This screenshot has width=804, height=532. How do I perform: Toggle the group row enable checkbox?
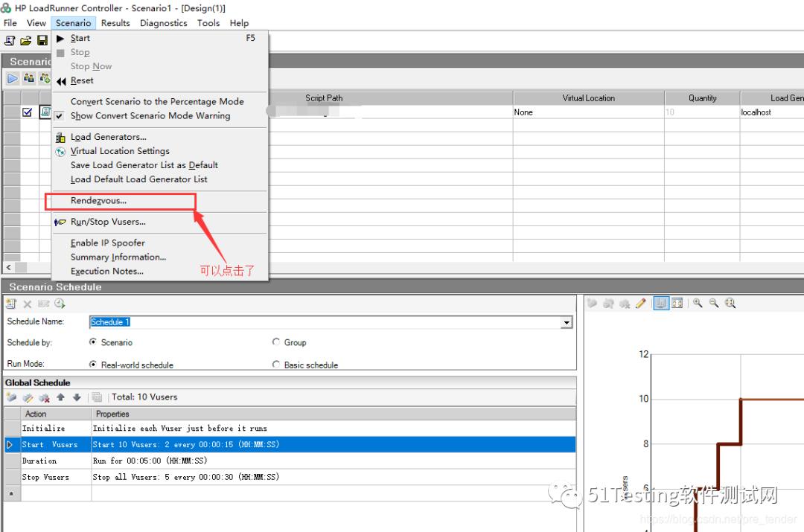(x=28, y=112)
